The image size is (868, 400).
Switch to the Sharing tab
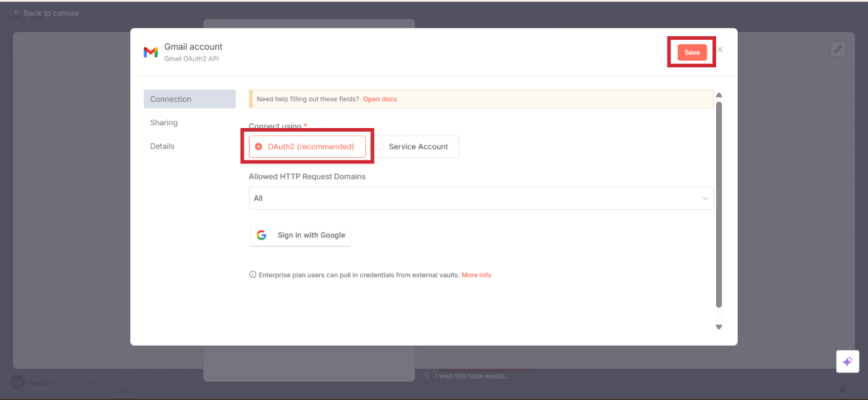coord(164,123)
